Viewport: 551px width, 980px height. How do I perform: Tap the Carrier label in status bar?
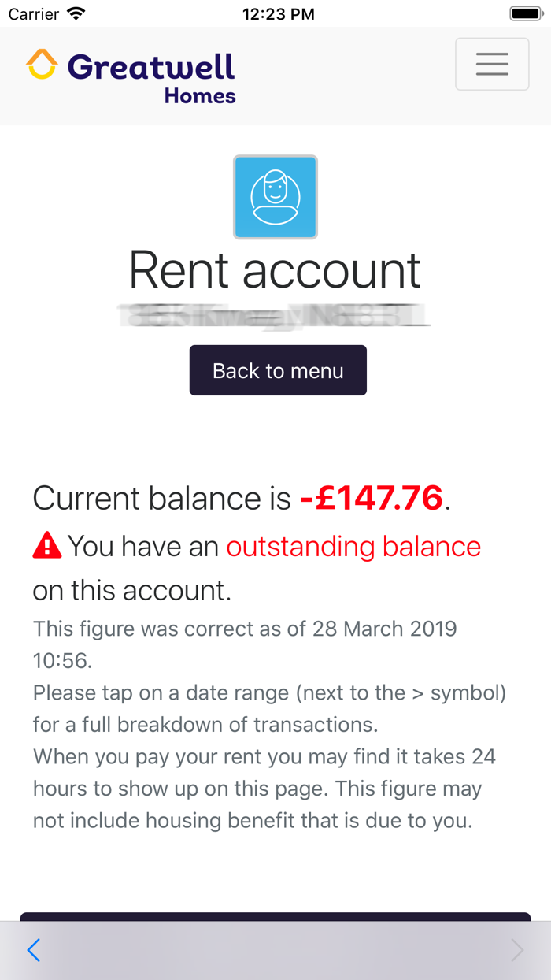coord(34,13)
